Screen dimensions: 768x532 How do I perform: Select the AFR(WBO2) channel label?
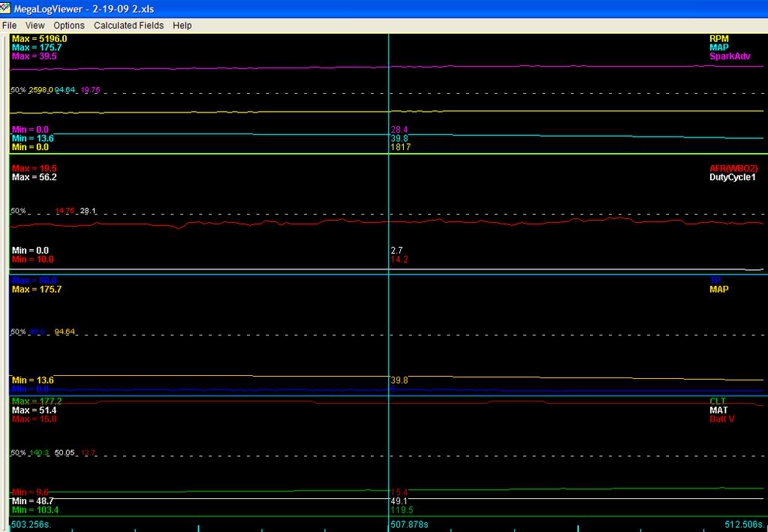click(x=734, y=168)
